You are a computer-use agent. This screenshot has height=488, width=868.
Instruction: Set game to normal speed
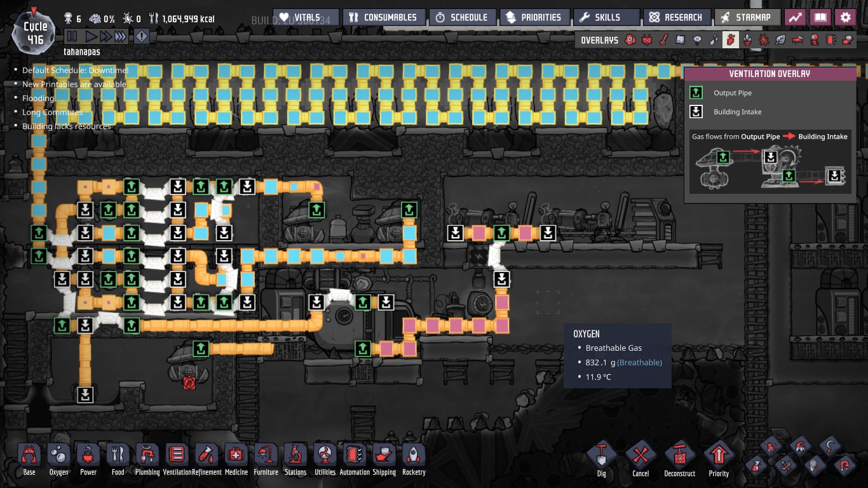(x=91, y=36)
